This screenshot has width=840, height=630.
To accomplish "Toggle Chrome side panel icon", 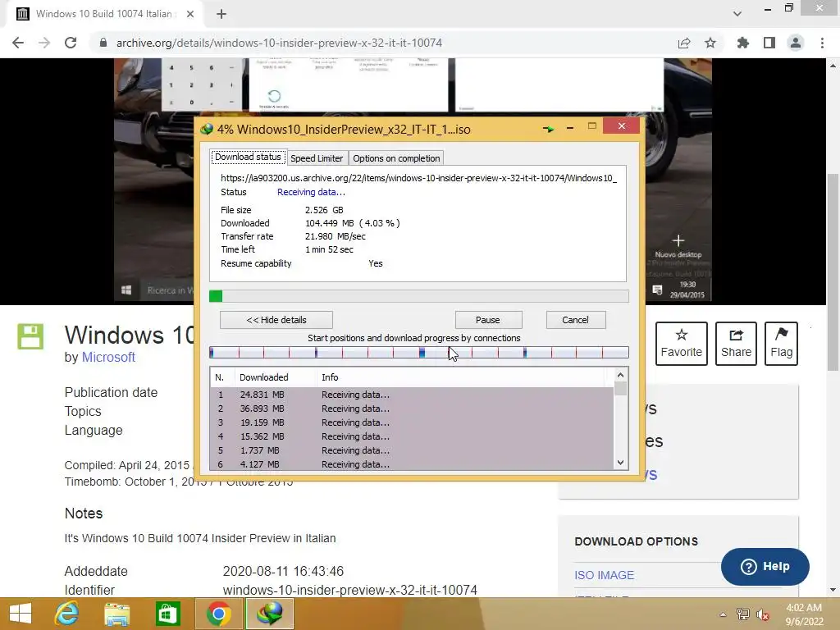I will tap(769, 43).
